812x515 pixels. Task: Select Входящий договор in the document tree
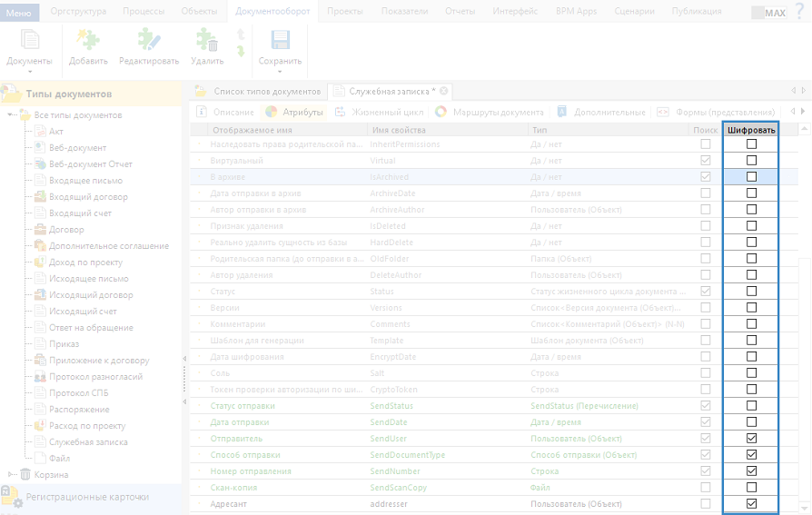click(x=88, y=197)
